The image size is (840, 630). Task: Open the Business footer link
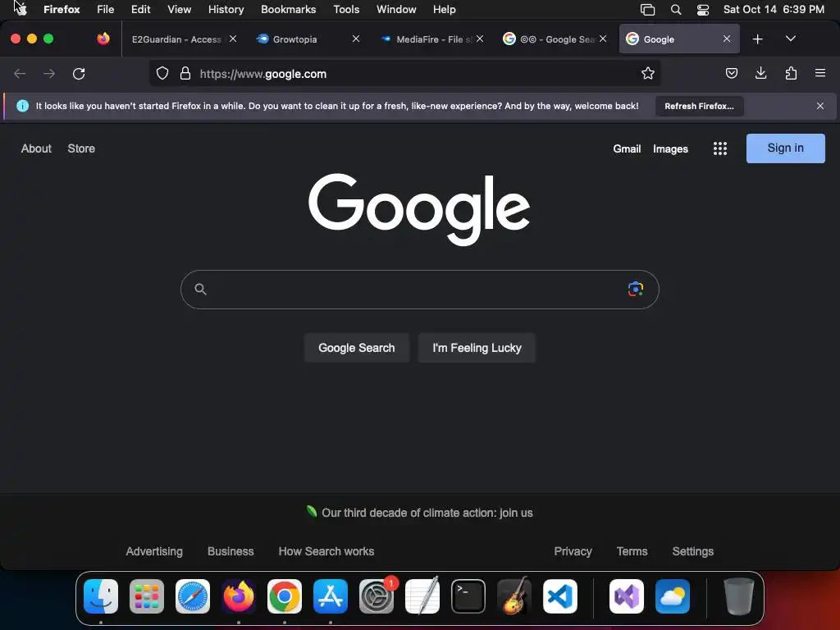coord(231,551)
